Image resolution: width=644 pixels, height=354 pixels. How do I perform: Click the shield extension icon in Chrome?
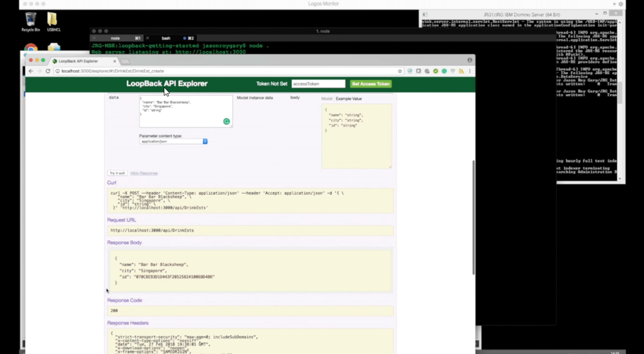[410, 71]
